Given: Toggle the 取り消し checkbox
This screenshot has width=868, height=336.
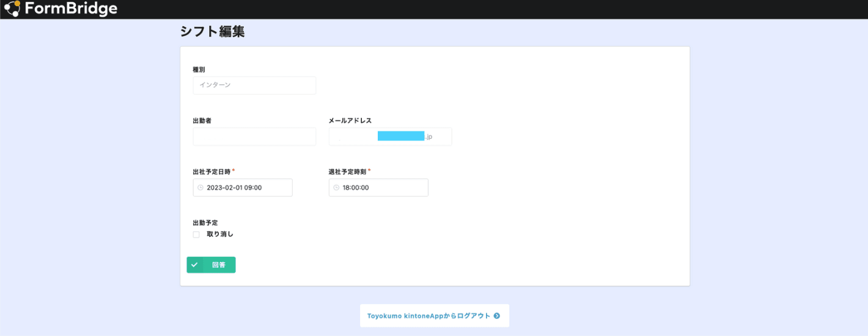Looking at the screenshot, I should tap(196, 235).
